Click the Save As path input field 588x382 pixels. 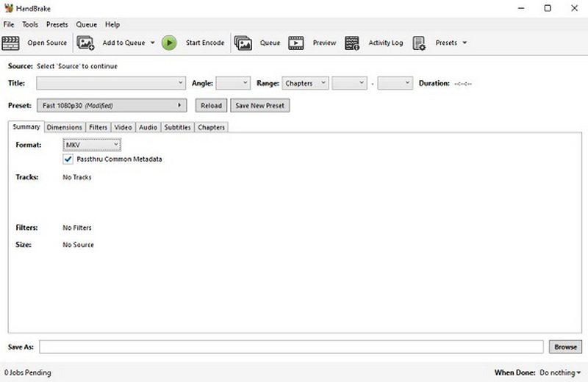coord(291,347)
